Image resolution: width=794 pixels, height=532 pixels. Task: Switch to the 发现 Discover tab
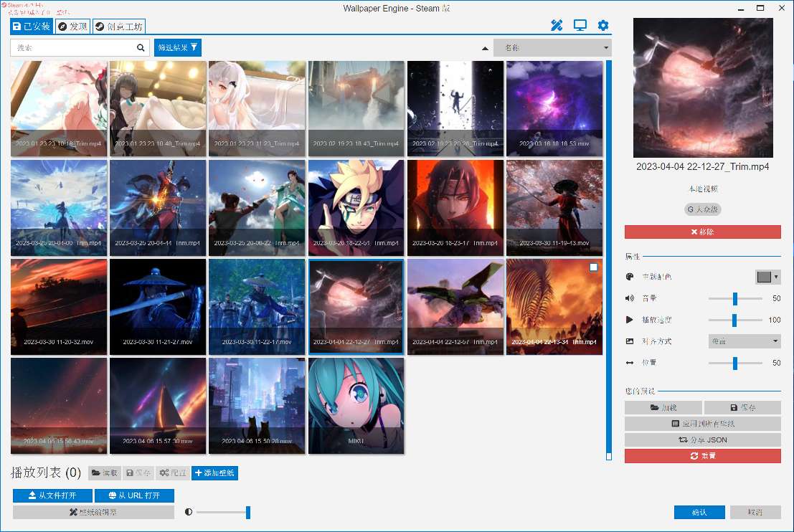tap(73, 27)
